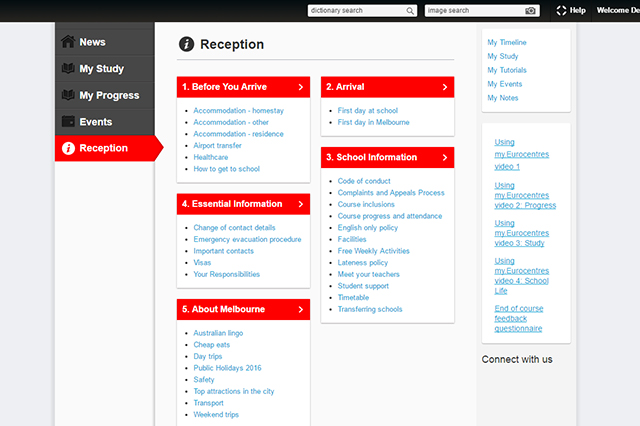Open the My Progress menu item
640x426 pixels.
click(105, 95)
